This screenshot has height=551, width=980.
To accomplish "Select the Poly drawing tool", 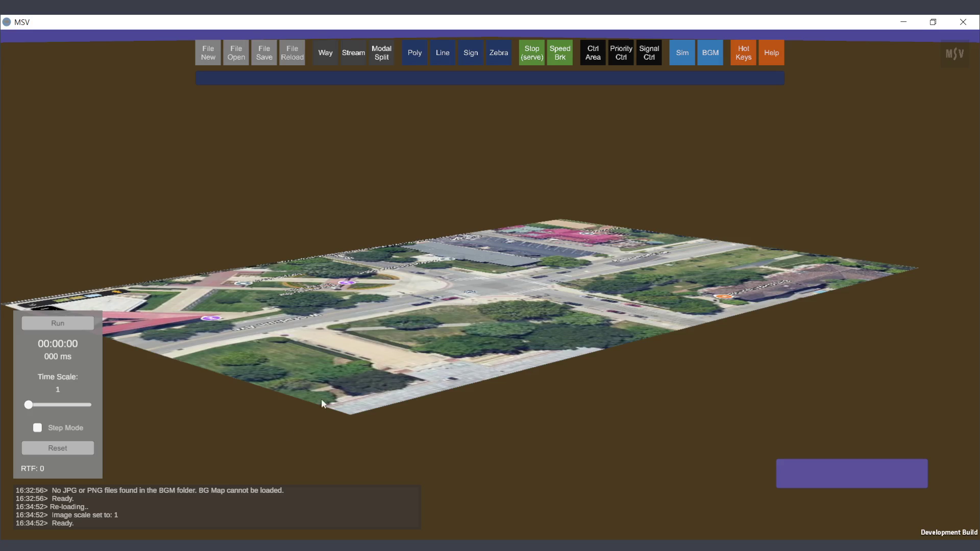I will [x=414, y=53].
